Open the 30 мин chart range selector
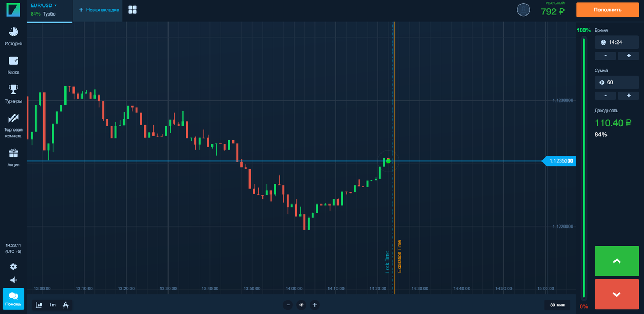644x314 pixels. click(557, 305)
